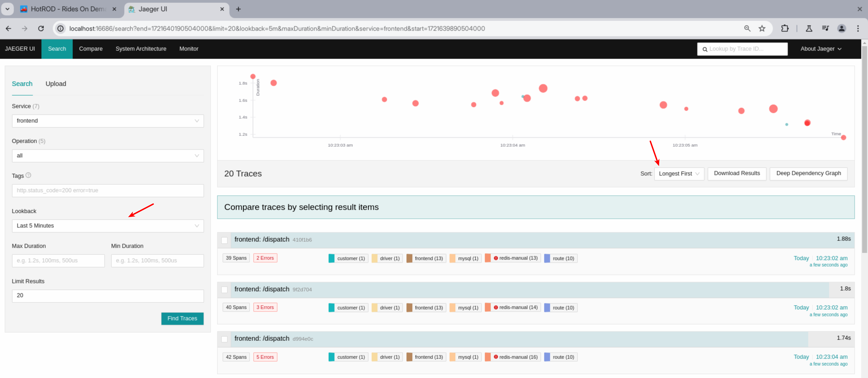Open the browser three-dot menu
This screenshot has width=868, height=378.
click(858, 29)
